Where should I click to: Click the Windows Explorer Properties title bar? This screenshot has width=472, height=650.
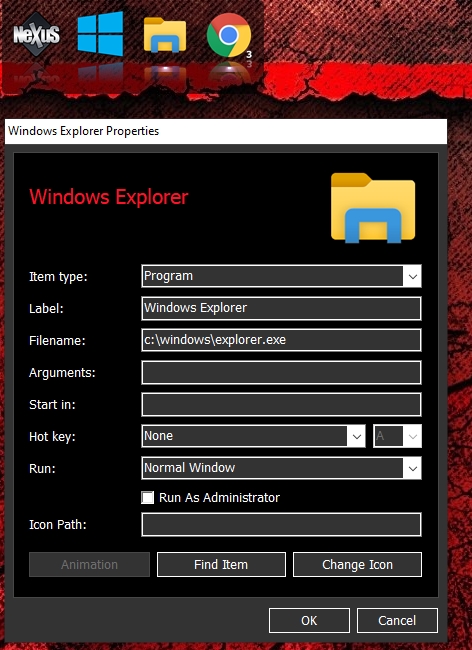[226, 131]
